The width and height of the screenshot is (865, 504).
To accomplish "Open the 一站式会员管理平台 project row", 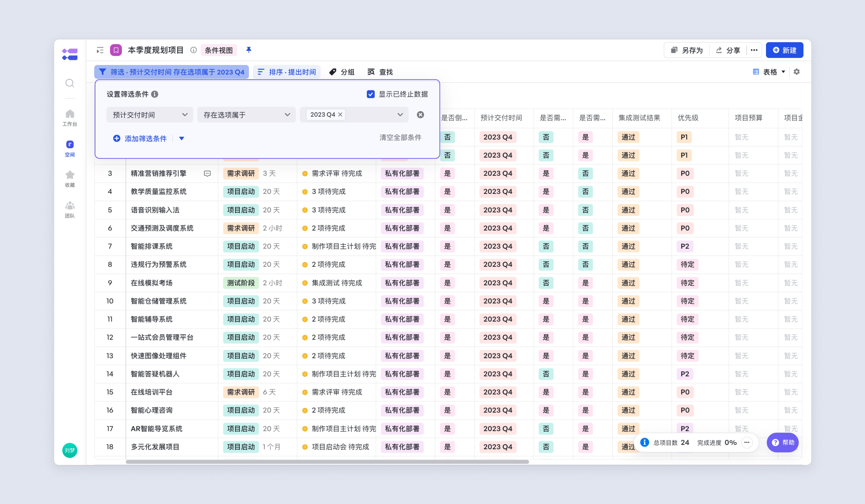I will click(x=162, y=337).
